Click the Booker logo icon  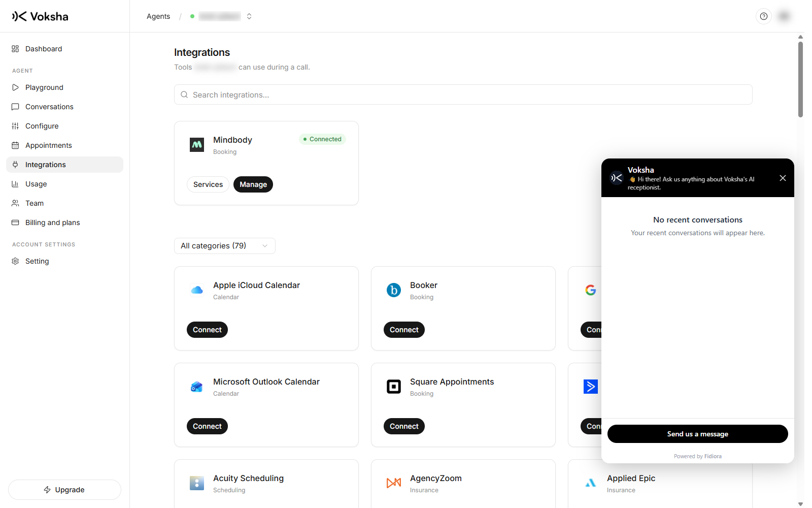click(394, 290)
